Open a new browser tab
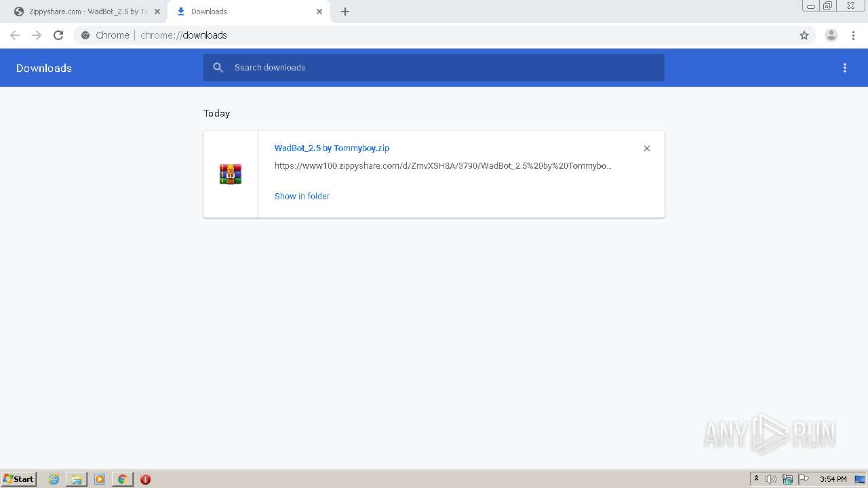Screen dimensions: 868x488 click(345, 12)
